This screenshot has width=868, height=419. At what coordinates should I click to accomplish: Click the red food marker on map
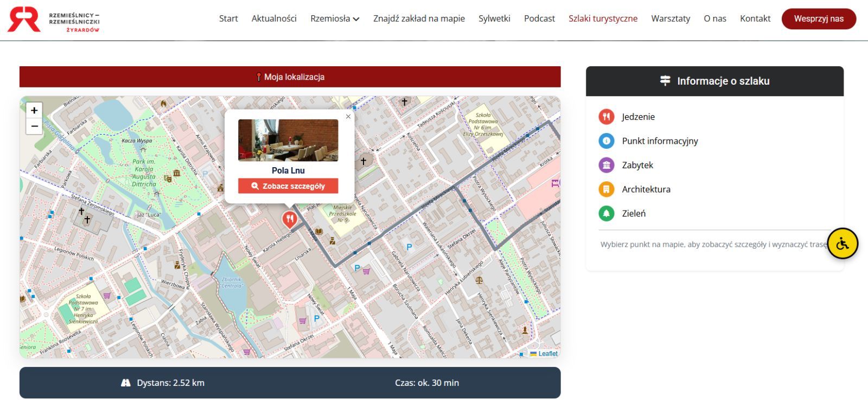coord(290,219)
